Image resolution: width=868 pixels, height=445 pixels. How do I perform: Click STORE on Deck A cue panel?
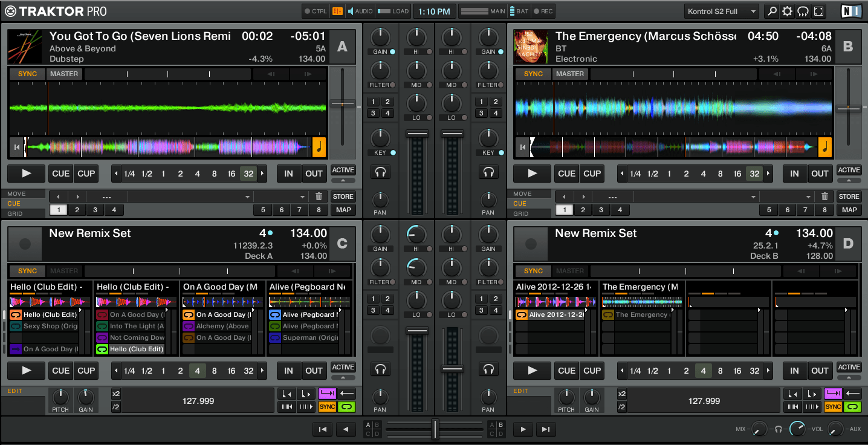(x=343, y=197)
